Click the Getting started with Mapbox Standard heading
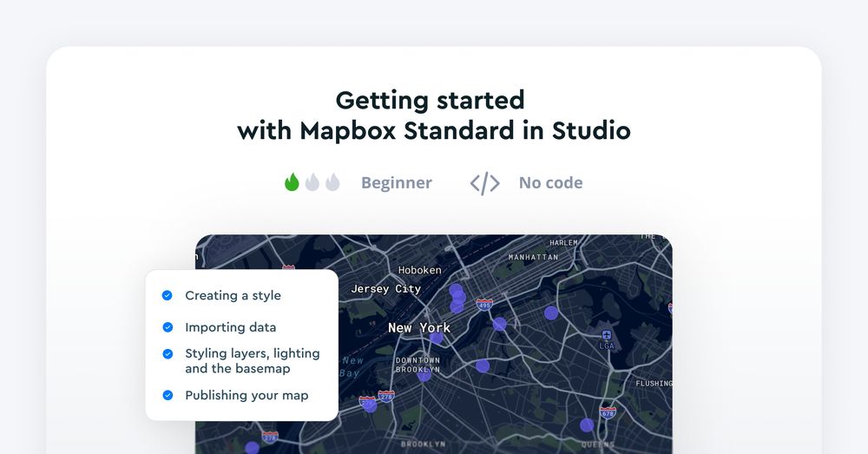 click(x=433, y=115)
